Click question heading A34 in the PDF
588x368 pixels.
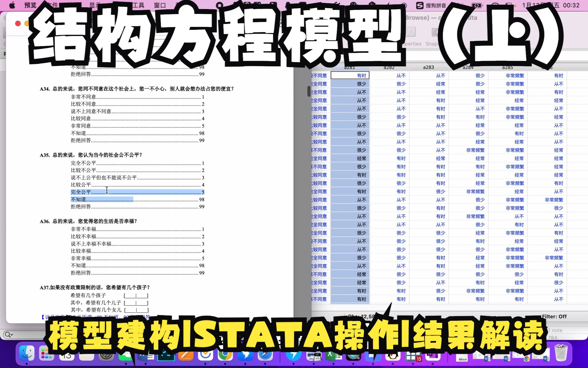(137, 89)
